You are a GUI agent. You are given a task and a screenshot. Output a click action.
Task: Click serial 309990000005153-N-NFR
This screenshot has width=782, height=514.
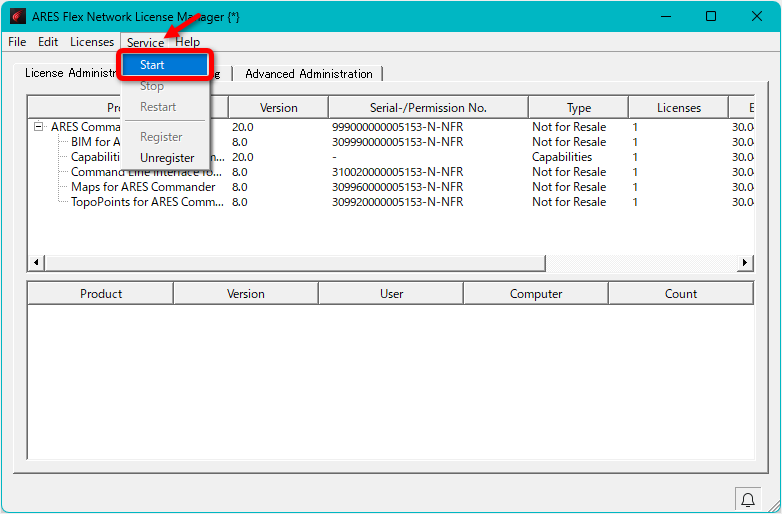click(x=397, y=142)
